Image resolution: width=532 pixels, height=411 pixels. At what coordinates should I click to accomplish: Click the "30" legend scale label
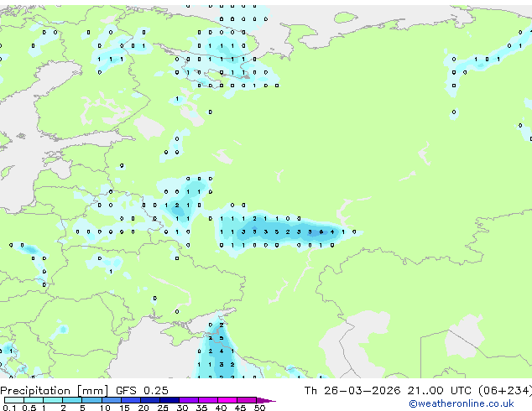(x=182, y=408)
